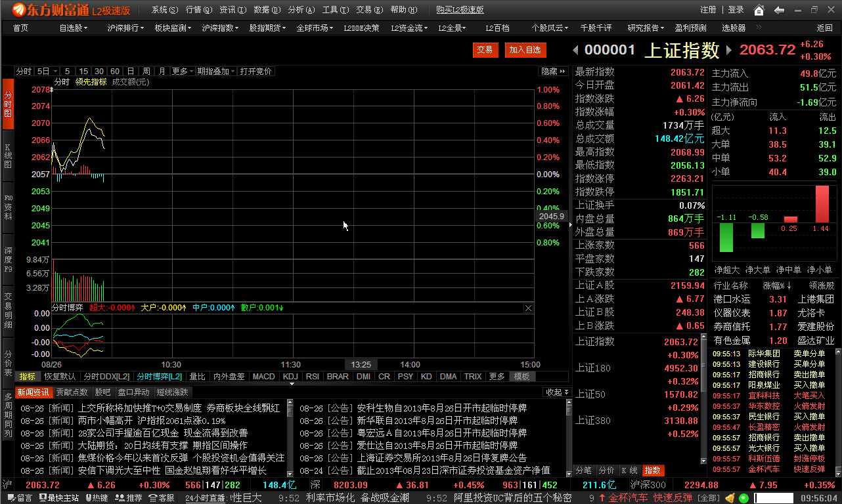This screenshot has width=842, height=504.
Task: Select the K线图 (K-line chart) sidebar icon
Action: 7,146
